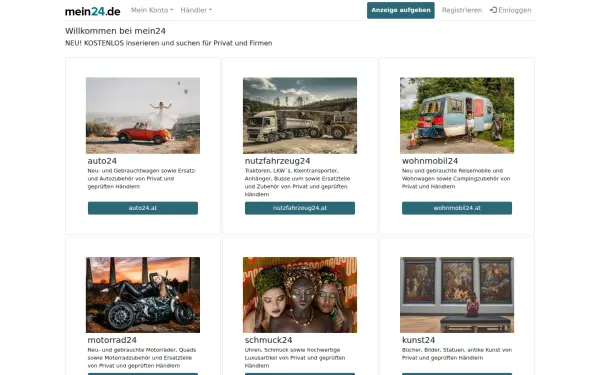Click the Anzeige aufgeben button
The width and height of the screenshot is (600, 375).
pos(401,10)
